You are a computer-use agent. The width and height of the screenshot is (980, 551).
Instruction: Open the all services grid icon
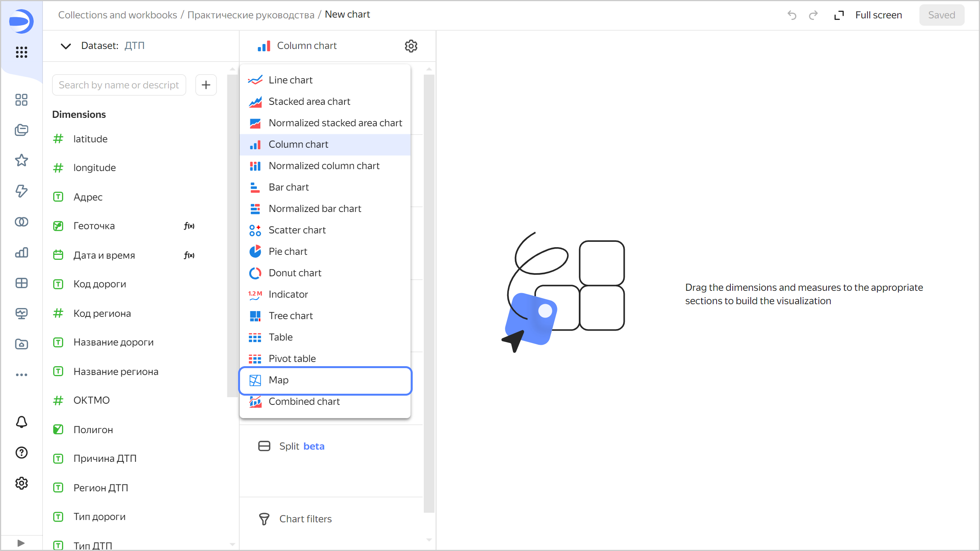[21, 52]
